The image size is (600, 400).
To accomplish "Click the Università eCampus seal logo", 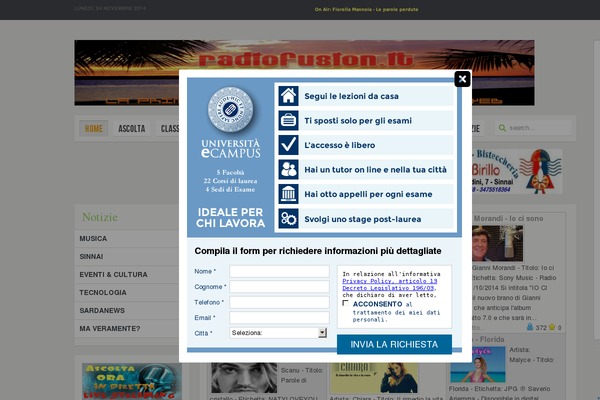I will click(x=230, y=109).
